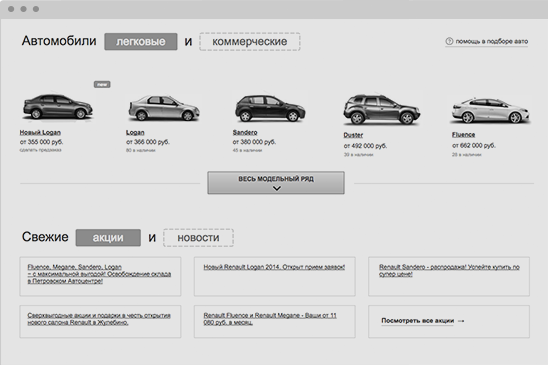Open Renault Fluence и Renault Megane offer
This screenshot has width=548, height=365.
point(270,319)
